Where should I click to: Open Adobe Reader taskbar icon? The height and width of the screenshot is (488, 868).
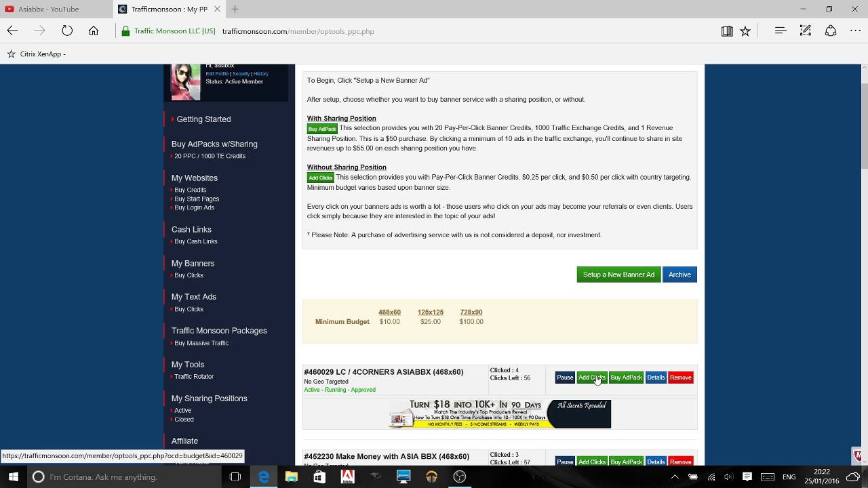(347, 476)
